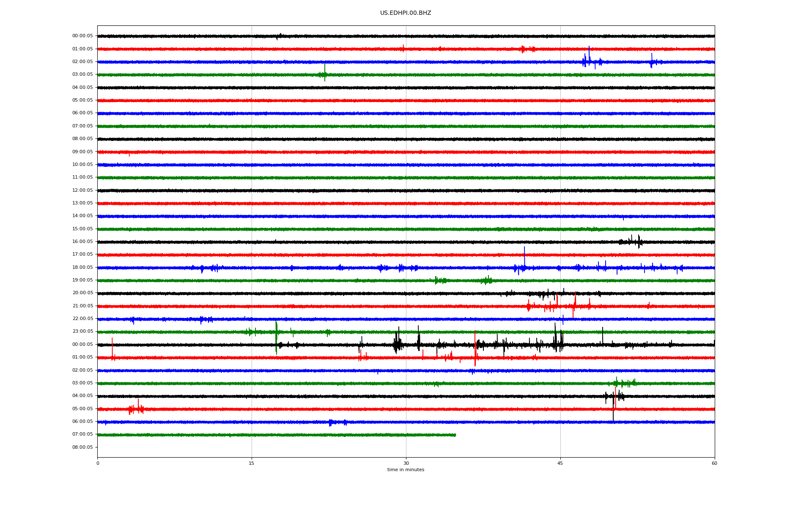Click the plot title US.EDHPI.00.BHZ
Image resolution: width=812 pixels, height=508 pixels.
(x=405, y=13)
